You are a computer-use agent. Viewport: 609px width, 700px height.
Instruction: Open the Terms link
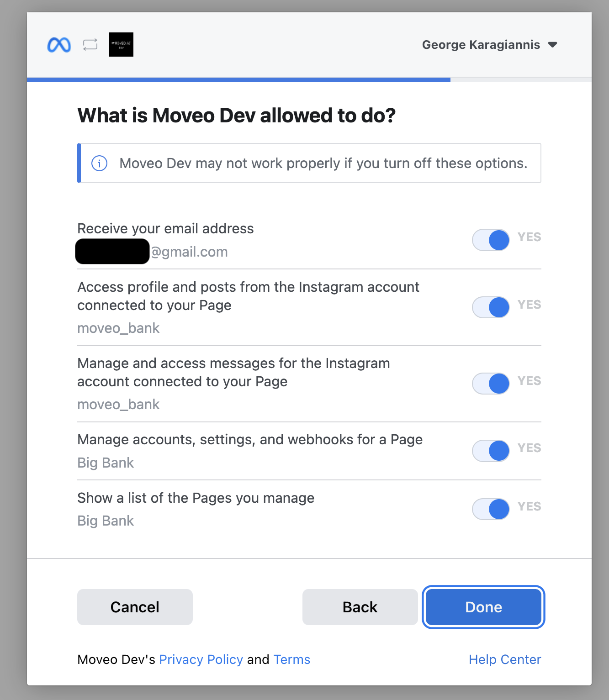click(x=291, y=659)
